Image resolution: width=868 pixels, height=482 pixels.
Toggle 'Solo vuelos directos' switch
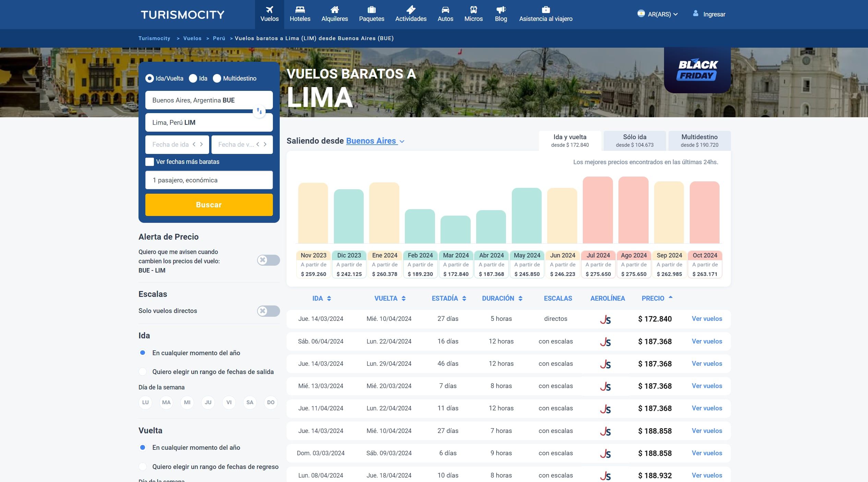point(268,311)
